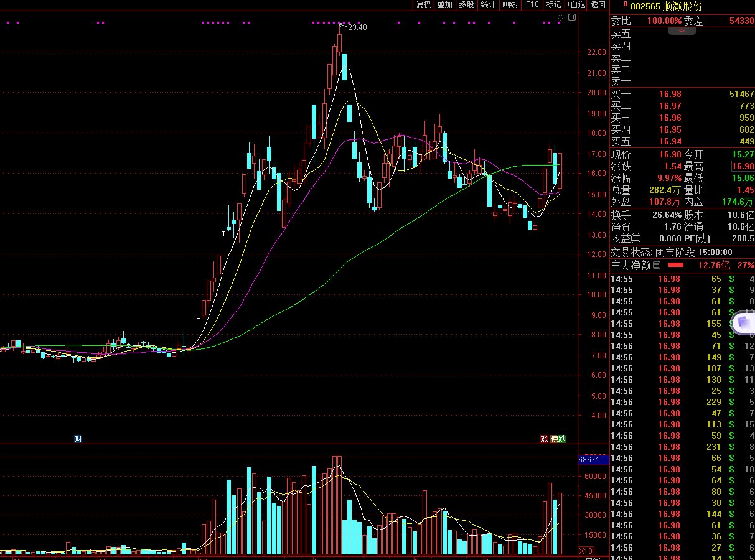The image size is (755, 560).
Task: Open the 统计 statistics menu
Action: point(489,5)
